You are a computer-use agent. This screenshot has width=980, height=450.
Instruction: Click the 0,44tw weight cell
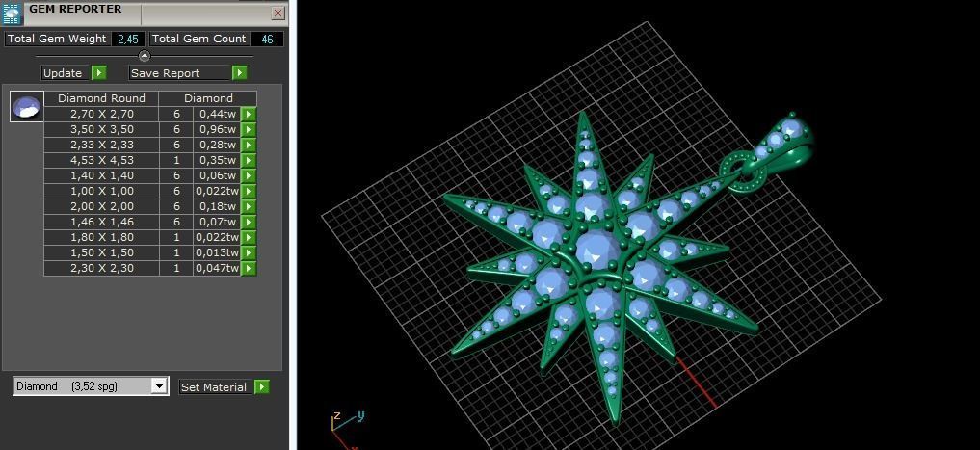point(218,115)
